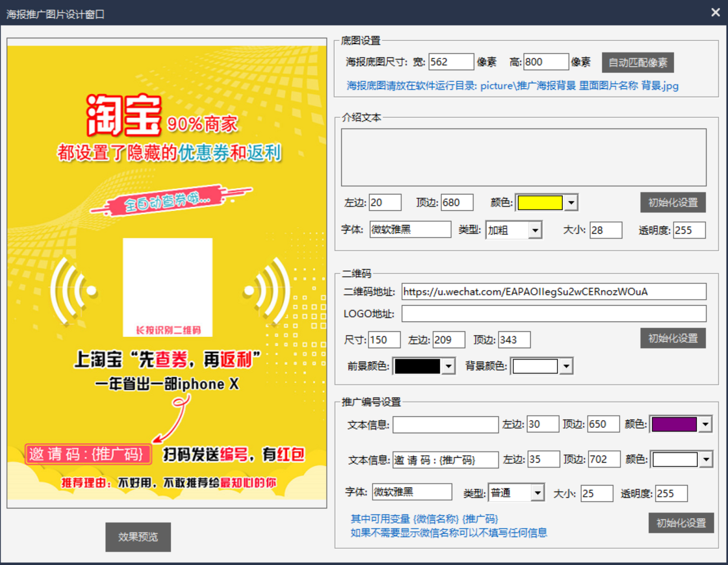Screen dimensions: 728x565
Task: Open the QR background color dropdown arrow
Action: tap(566, 366)
